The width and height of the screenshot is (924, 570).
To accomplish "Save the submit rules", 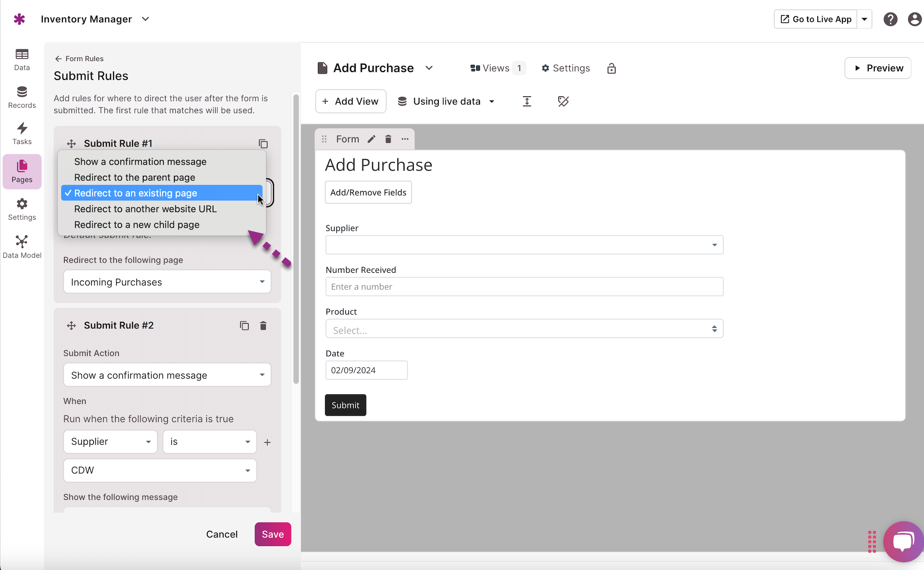I will 273,534.
